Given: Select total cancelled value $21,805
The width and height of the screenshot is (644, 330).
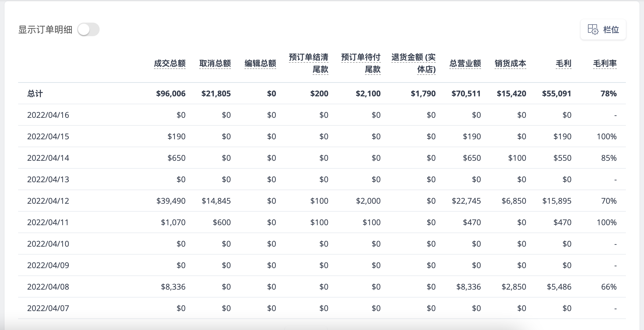Looking at the screenshot, I should click(x=216, y=94).
